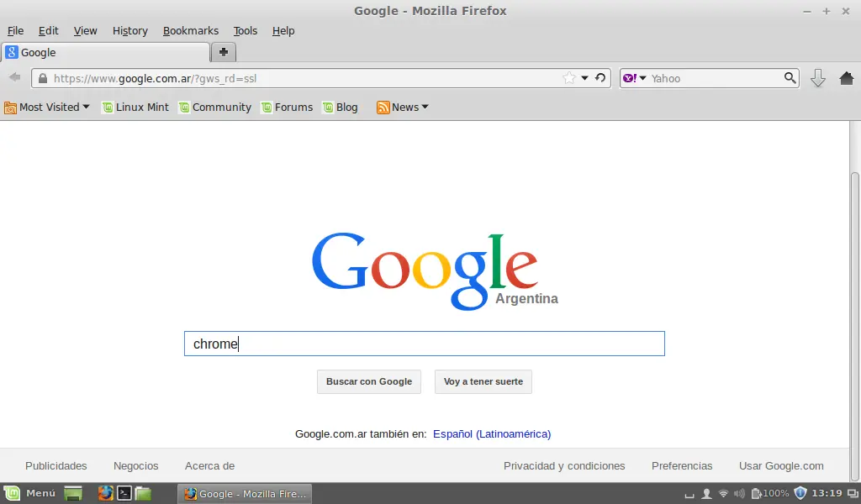
Task: Open the Bookmarks menu
Action: [191, 31]
